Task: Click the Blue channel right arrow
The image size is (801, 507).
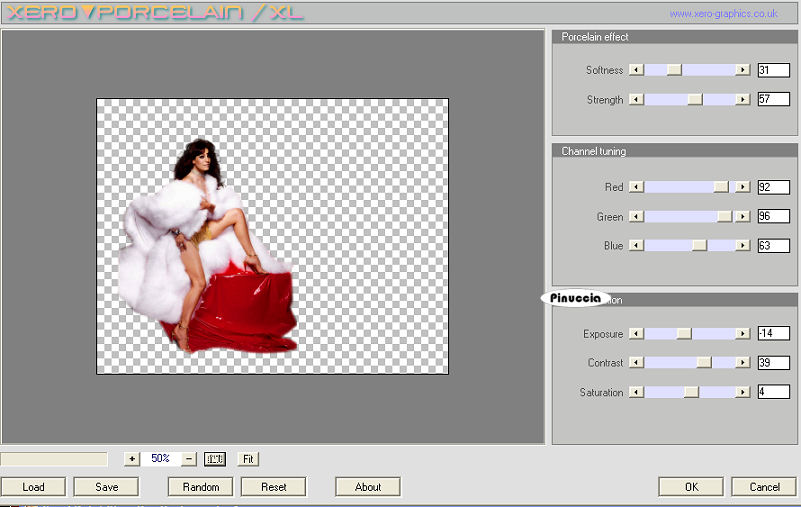Action: point(742,246)
